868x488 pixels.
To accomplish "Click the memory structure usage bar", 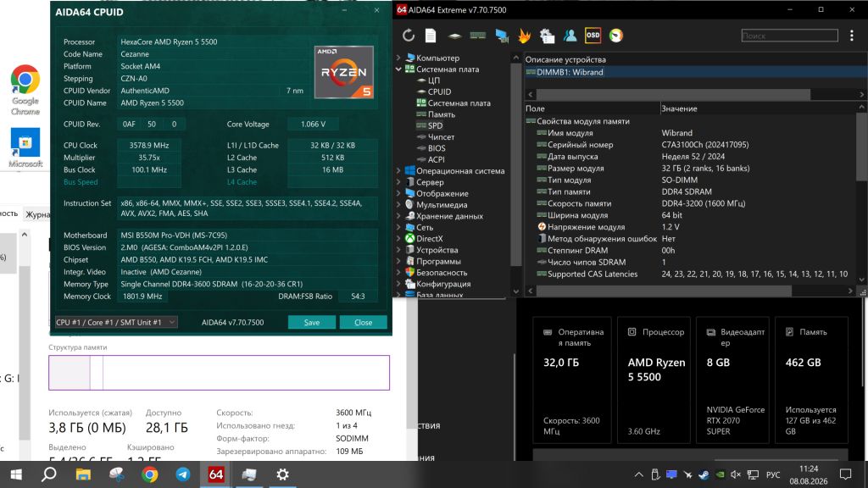I will [220, 373].
